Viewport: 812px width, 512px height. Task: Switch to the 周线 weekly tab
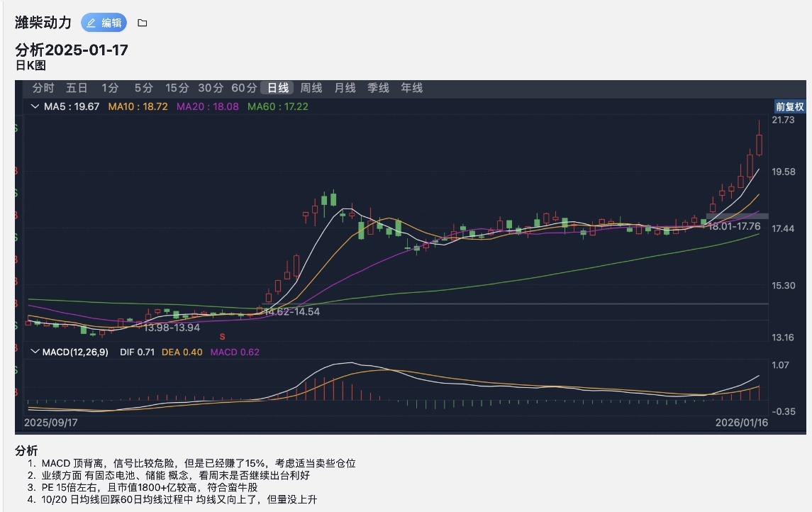coord(311,88)
